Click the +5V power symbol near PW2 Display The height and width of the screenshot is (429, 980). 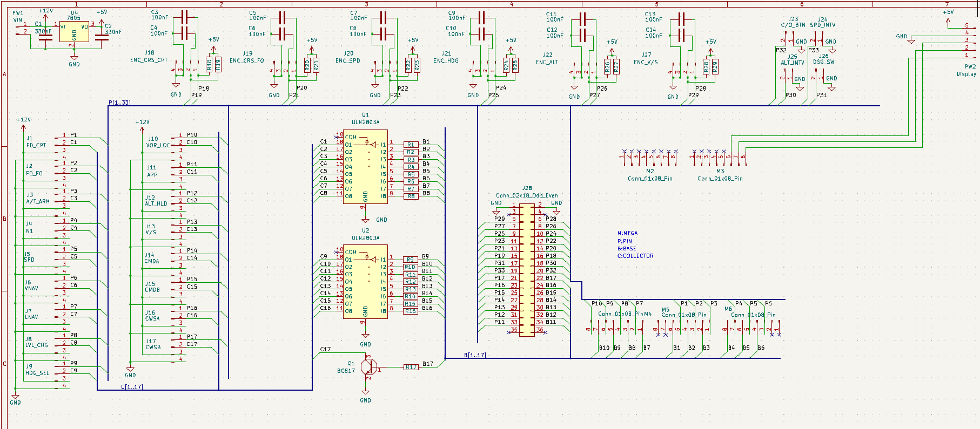(x=948, y=17)
